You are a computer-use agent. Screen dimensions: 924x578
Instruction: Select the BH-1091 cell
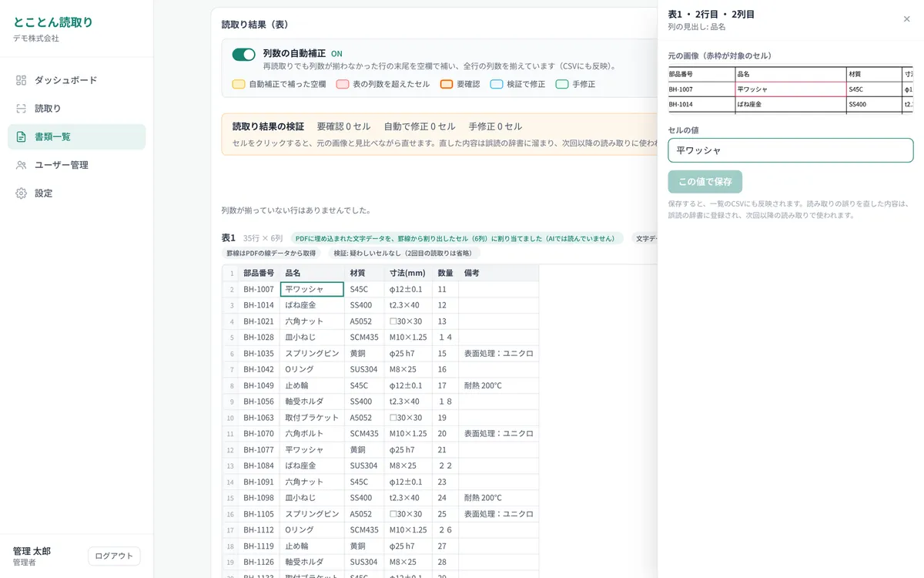(259, 482)
